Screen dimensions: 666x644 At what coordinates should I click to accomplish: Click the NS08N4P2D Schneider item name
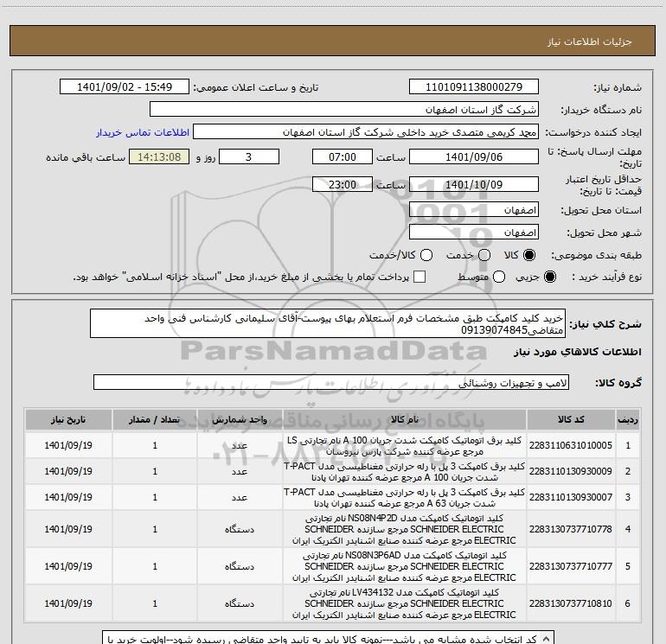point(405,529)
